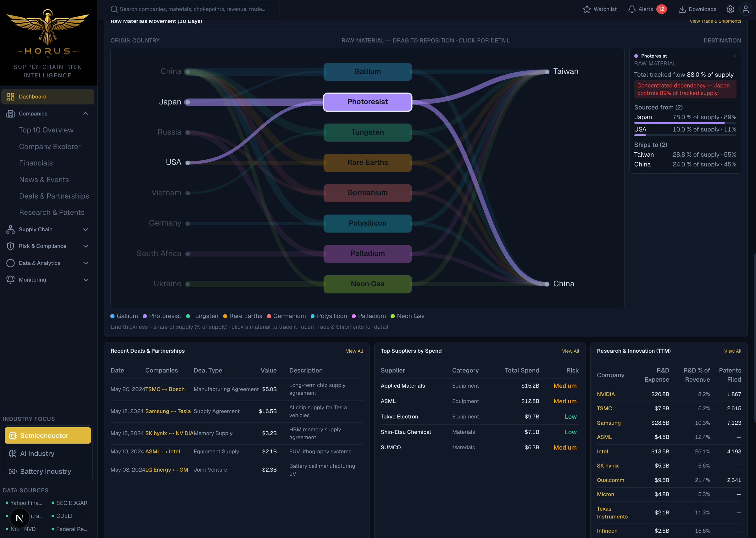Click the Downloads tray icon
The width and height of the screenshot is (756, 538).
pyautogui.click(x=682, y=9)
